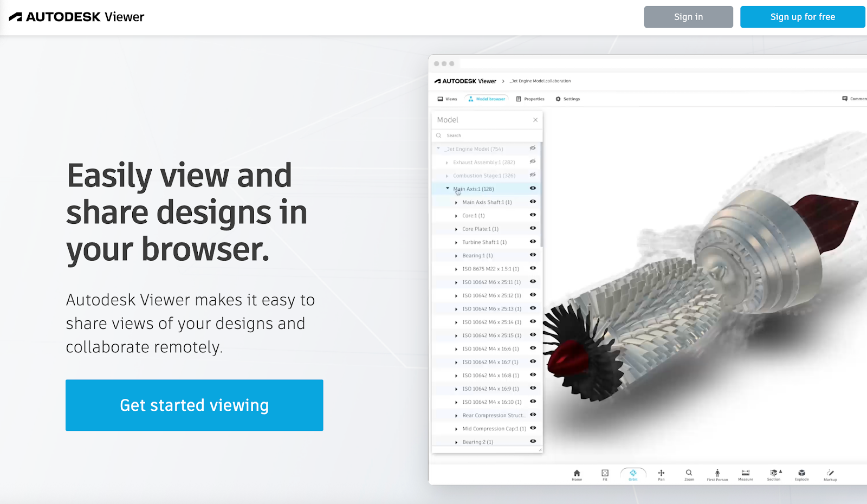This screenshot has width=867, height=504.
Task: Expand the Bearing:1 node
Action: (456, 255)
